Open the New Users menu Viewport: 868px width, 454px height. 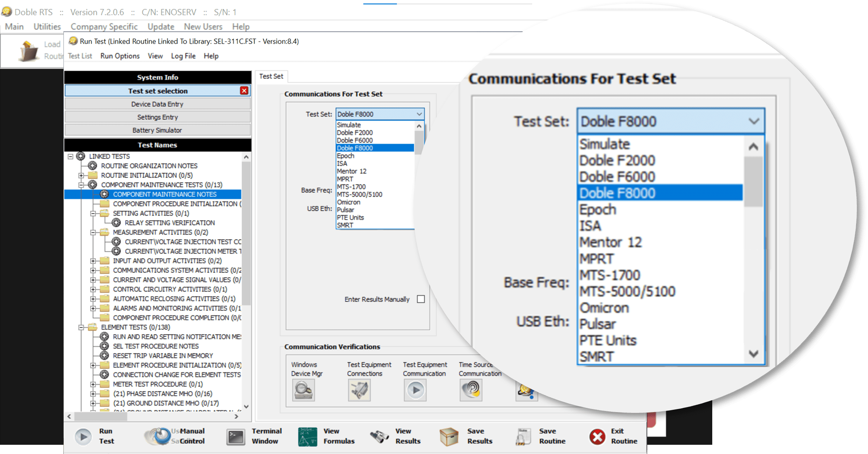[203, 27]
